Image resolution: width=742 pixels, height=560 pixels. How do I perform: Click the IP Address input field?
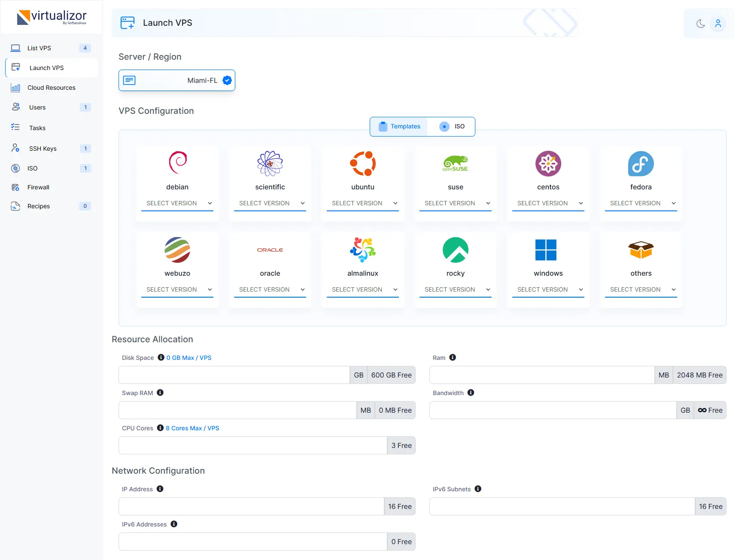coord(251,506)
